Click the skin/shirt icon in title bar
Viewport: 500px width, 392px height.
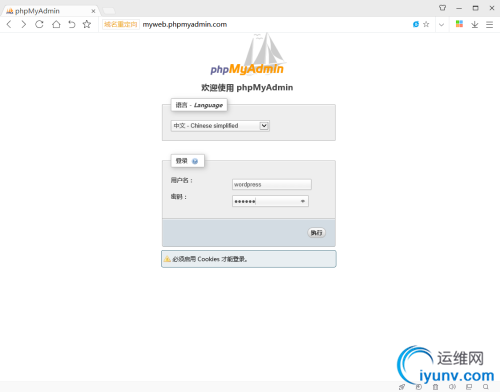click(442, 8)
